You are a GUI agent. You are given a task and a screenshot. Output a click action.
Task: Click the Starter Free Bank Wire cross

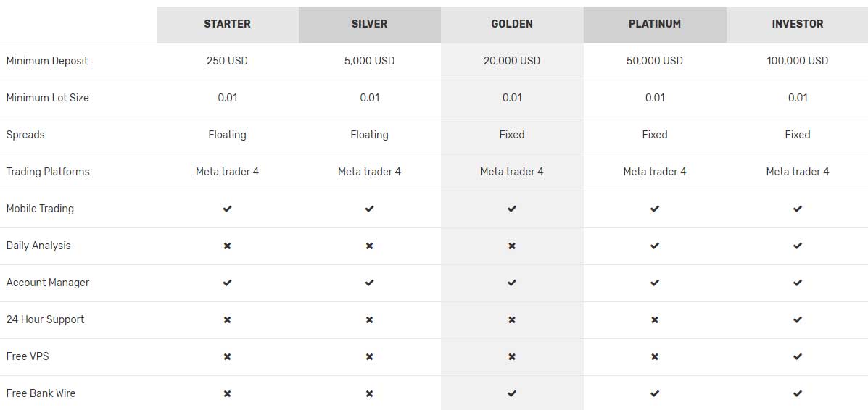(227, 393)
